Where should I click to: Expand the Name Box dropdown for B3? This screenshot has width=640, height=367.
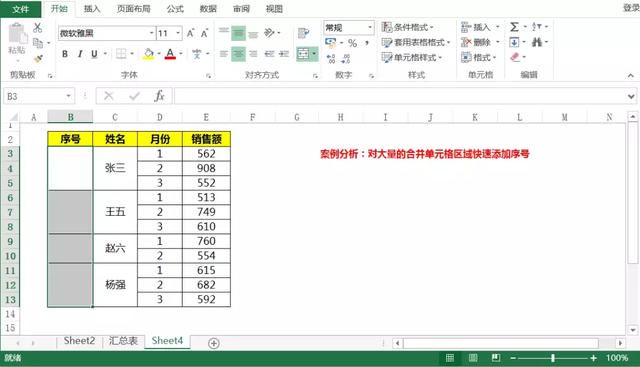pyautogui.click(x=69, y=96)
